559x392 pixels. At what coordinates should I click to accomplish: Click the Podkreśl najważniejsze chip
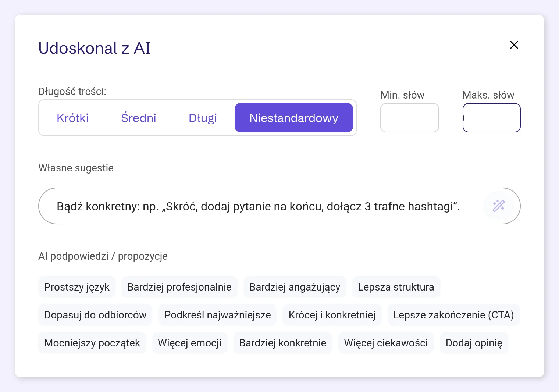click(x=217, y=315)
